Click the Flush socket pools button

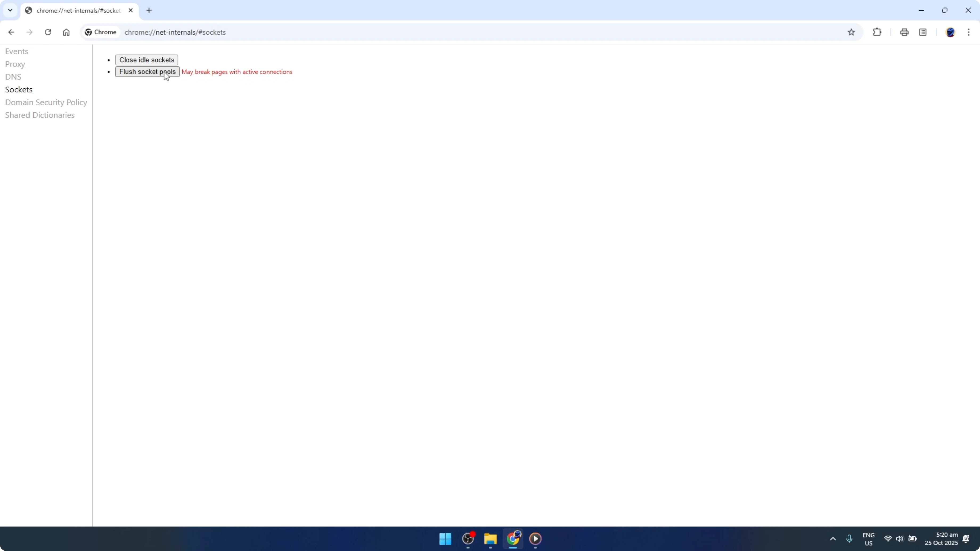coord(147,72)
